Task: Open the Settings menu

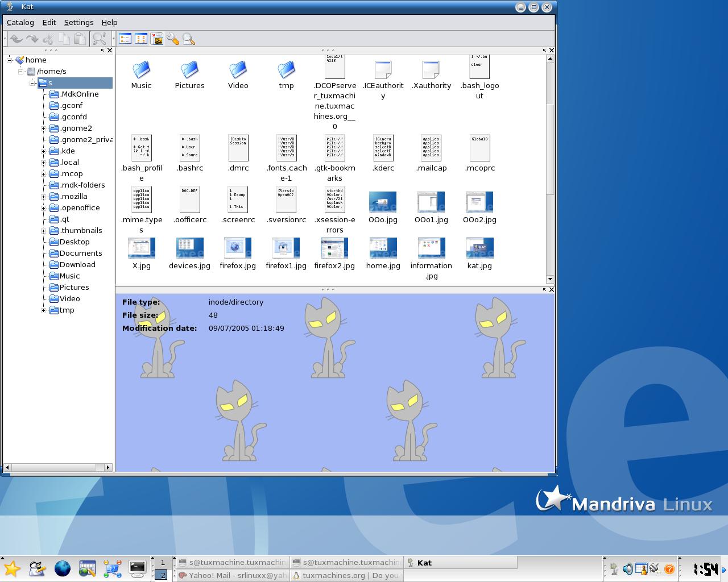Action: click(x=78, y=22)
